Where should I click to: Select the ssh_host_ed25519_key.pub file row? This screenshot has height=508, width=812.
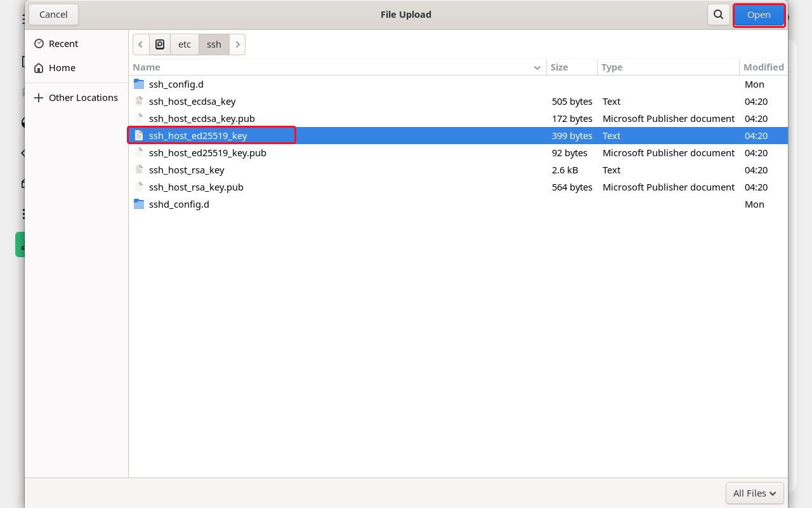[x=207, y=153]
